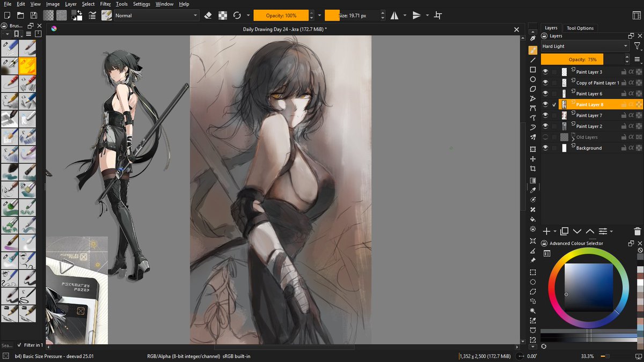Open the Layer menu
The height and width of the screenshot is (362, 644).
click(71, 4)
